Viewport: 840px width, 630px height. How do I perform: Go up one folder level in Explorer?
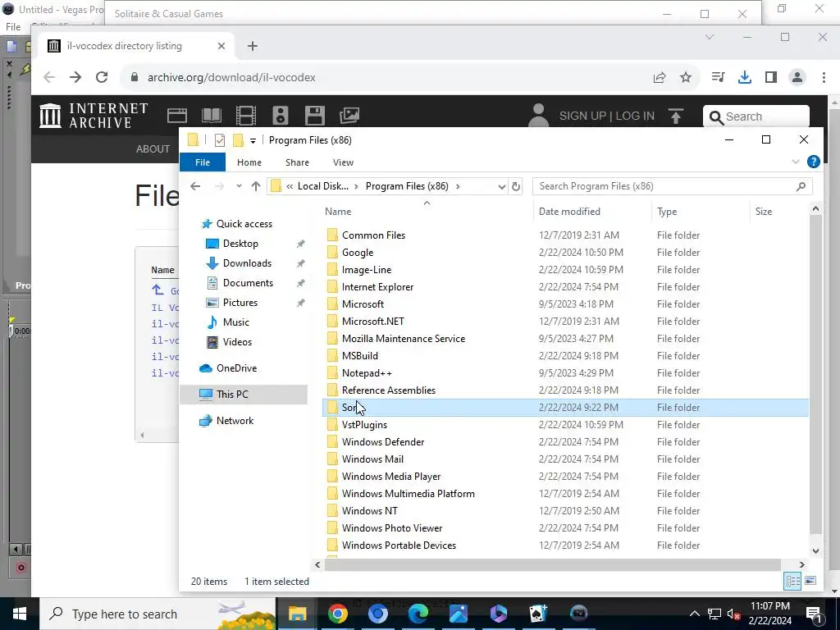coord(256,186)
